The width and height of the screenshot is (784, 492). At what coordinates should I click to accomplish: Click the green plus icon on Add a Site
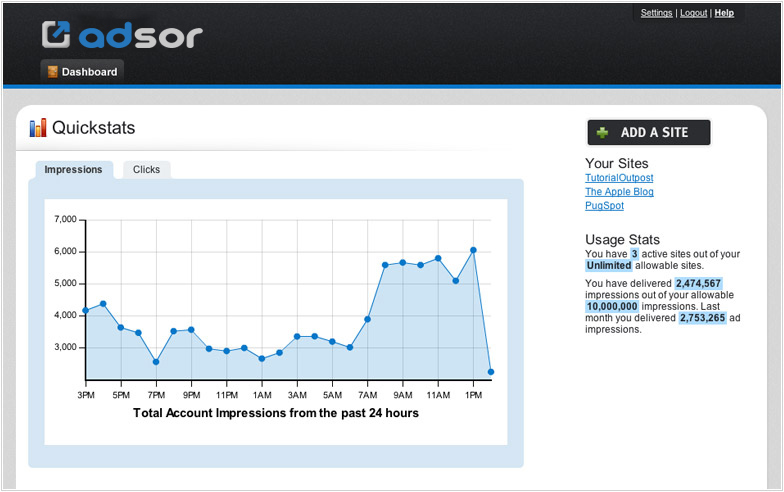602,132
